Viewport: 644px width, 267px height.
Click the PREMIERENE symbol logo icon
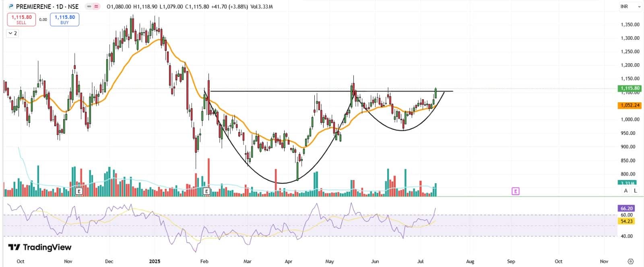tap(11, 6)
